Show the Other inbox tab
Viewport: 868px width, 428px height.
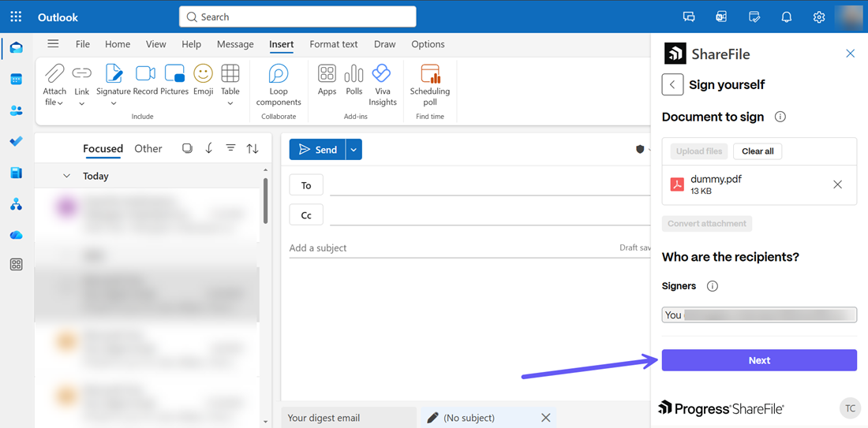pos(148,148)
